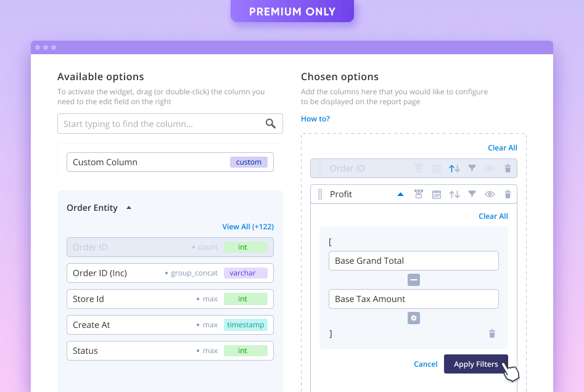Open the How to? link

click(315, 119)
